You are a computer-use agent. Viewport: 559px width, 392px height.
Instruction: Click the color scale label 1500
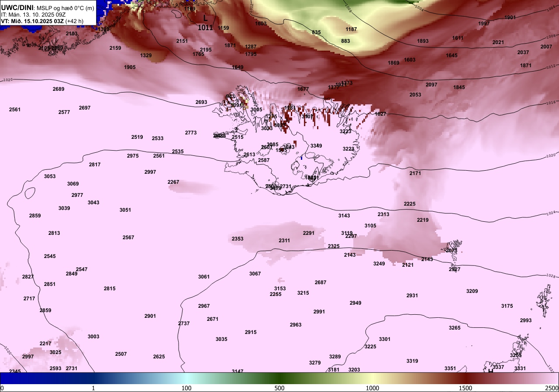click(466, 388)
